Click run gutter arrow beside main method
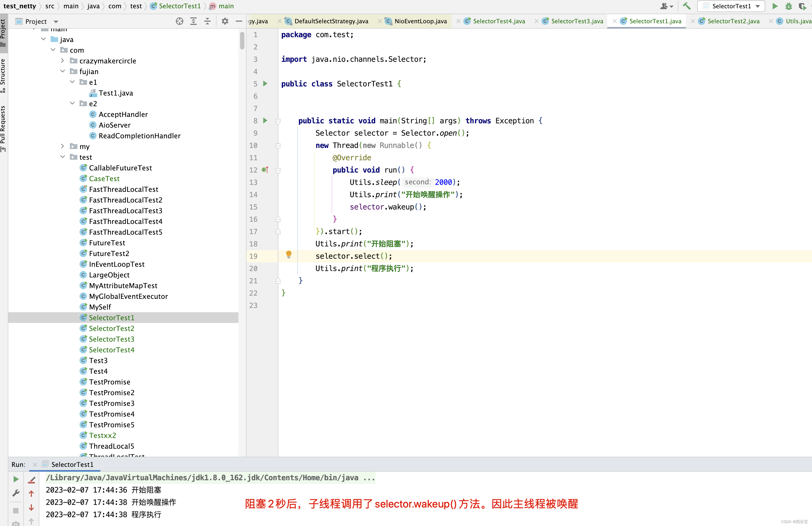 click(265, 121)
